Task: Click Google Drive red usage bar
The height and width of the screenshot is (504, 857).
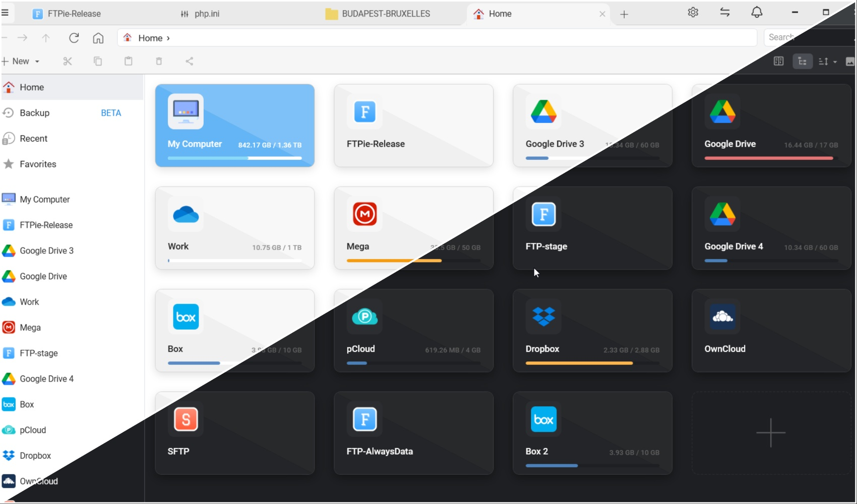Action: coord(771,158)
